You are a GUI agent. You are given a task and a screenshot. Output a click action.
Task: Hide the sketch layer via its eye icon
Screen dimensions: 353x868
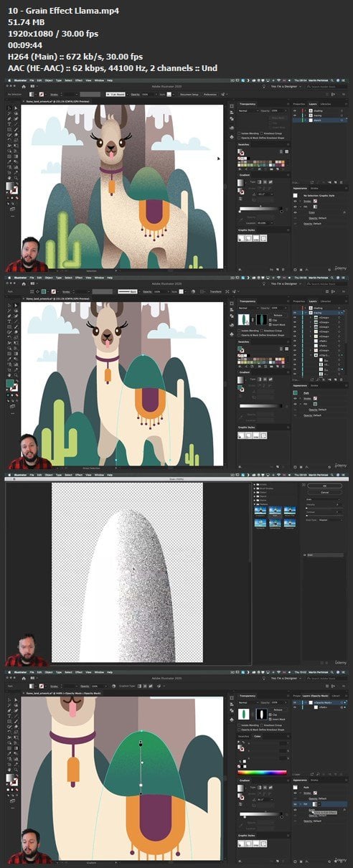point(295,120)
